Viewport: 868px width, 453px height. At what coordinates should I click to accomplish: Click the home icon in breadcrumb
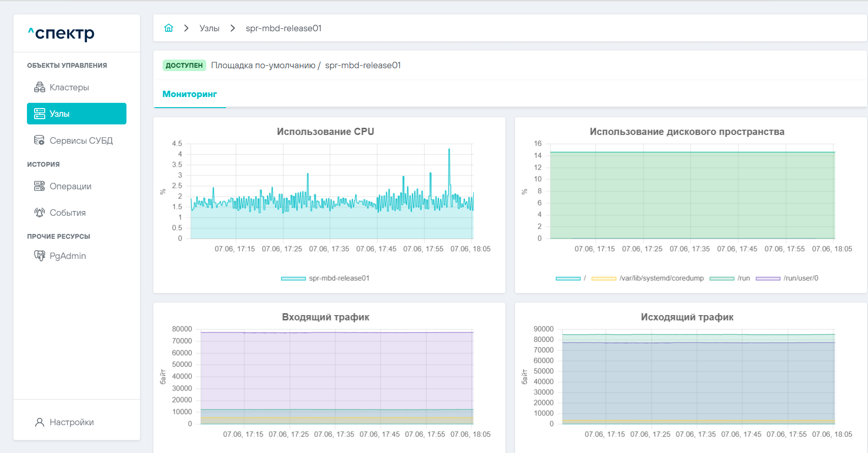(x=168, y=28)
